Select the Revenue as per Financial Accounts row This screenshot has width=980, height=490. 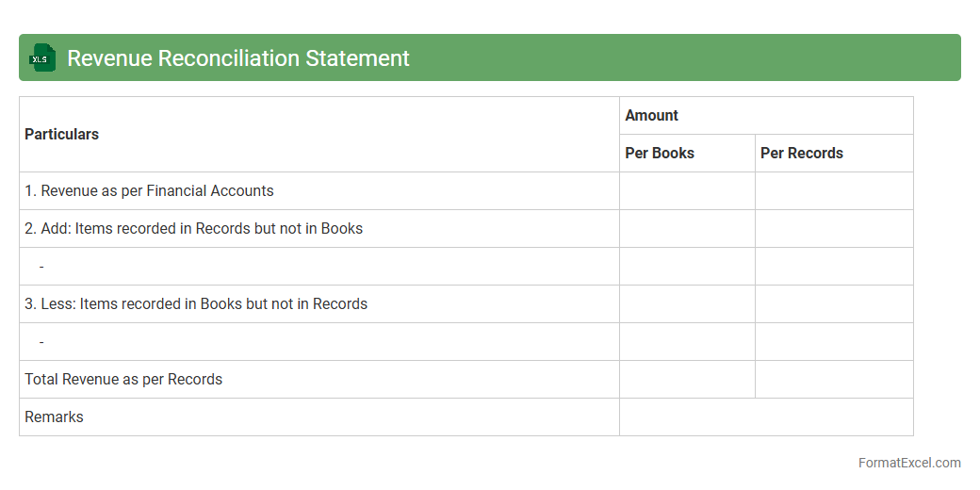point(150,191)
